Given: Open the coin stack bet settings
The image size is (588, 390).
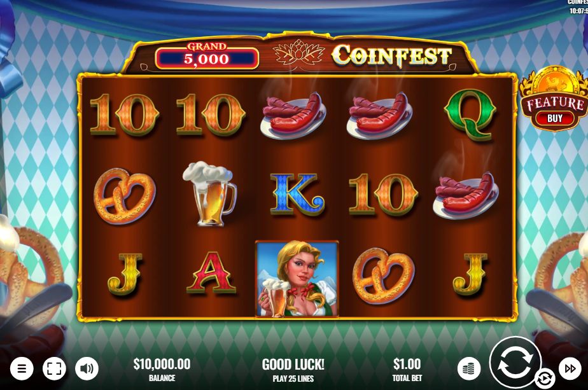Looking at the screenshot, I should tap(469, 368).
